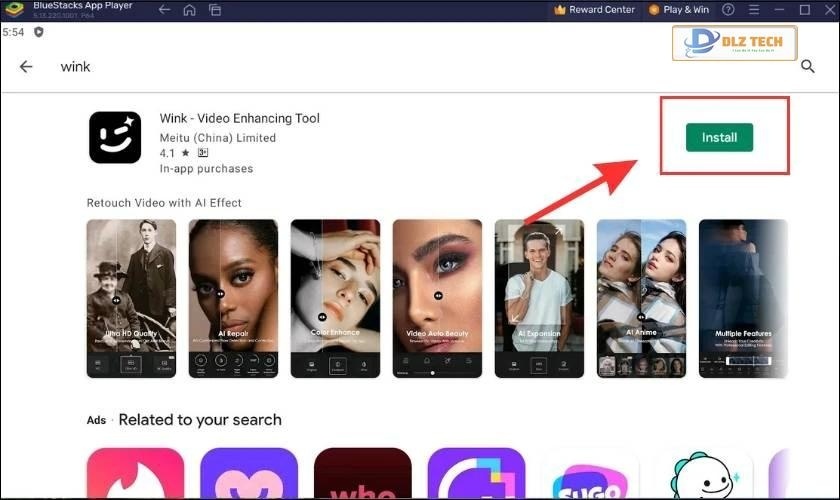
Task: Open the Reward Center
Action: pyautogui.click(x=594, y=10)
